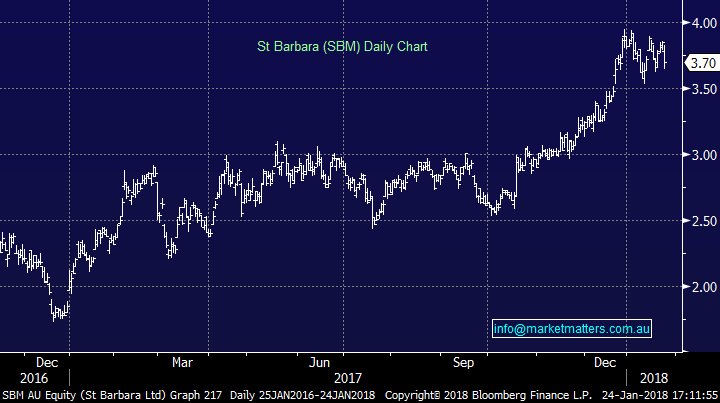Click the 3.50 price axis label
720x403 pixels.
[704, 89]
